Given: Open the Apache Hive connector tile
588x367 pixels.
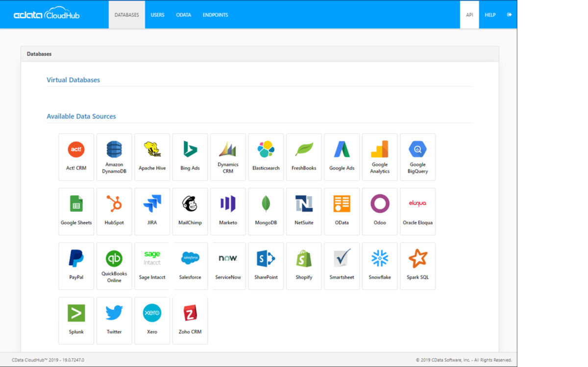Looking at the screenshot, I should click(152, 157).
